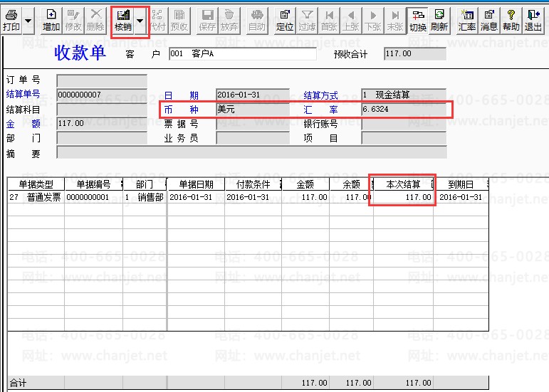Toggle the 切换 switch button
549x392 pixels.
tap(418, 21)
